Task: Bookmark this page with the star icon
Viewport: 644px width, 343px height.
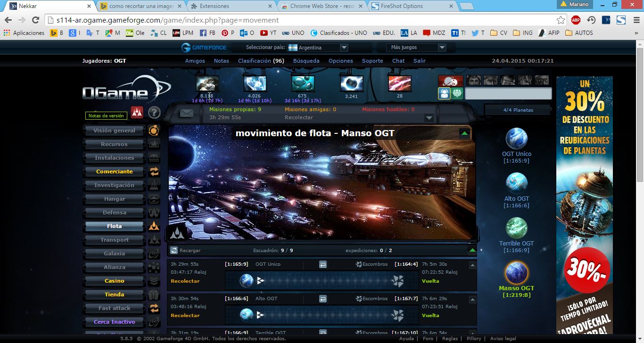Action: click(x=561, y=20)
